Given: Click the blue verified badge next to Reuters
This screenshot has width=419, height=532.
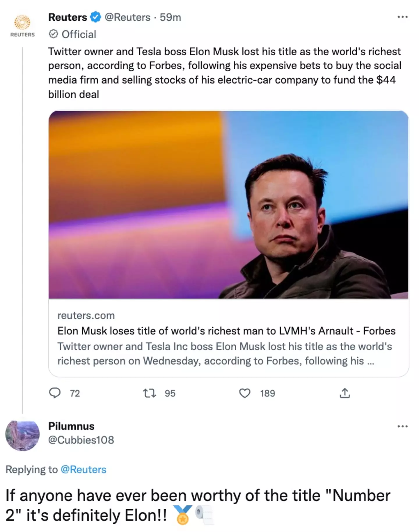Looking at the screenshot, I should (95, 17).
